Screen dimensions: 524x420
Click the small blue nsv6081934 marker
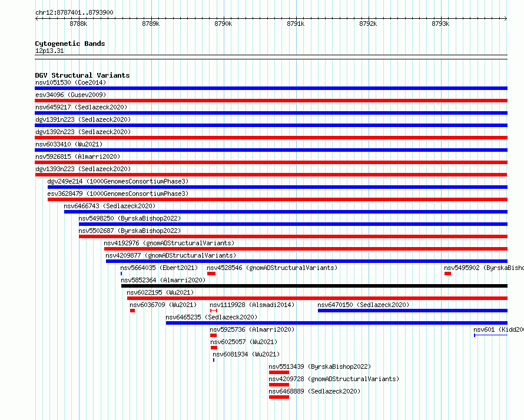[x=214, y=360]
